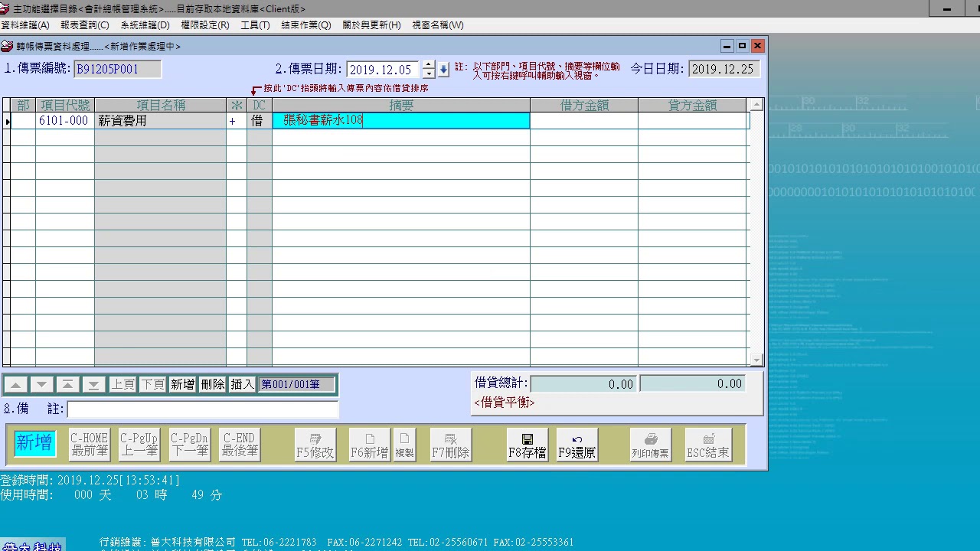Move up one row with up-arrow button
This screenshot has height=551, width=980.
pyautogui.click(x=15, y=384)
